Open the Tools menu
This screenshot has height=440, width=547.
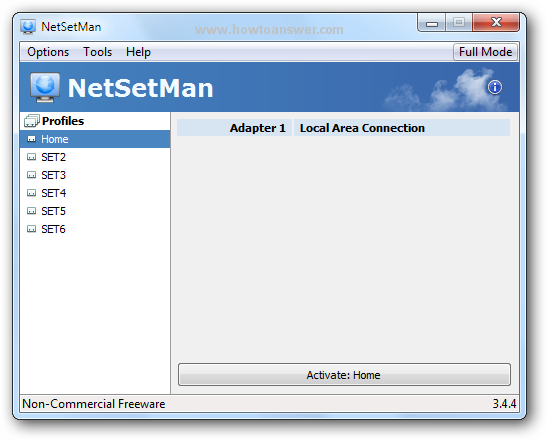(x=97, y=52)
